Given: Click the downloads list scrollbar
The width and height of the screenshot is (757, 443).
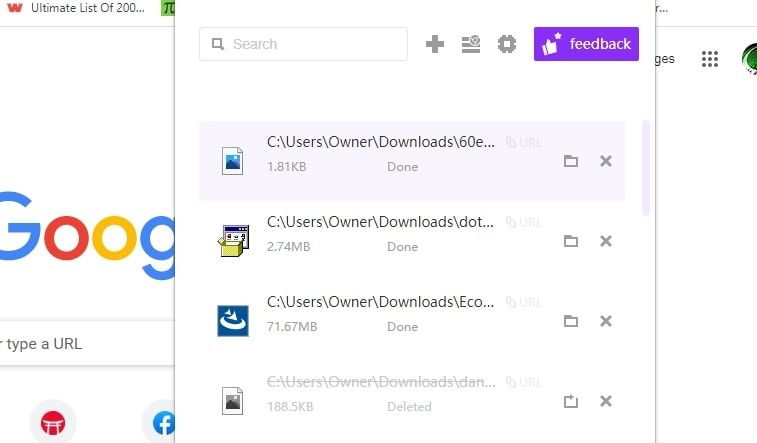Looking at the screenshot, I should [x=645, y=168].
